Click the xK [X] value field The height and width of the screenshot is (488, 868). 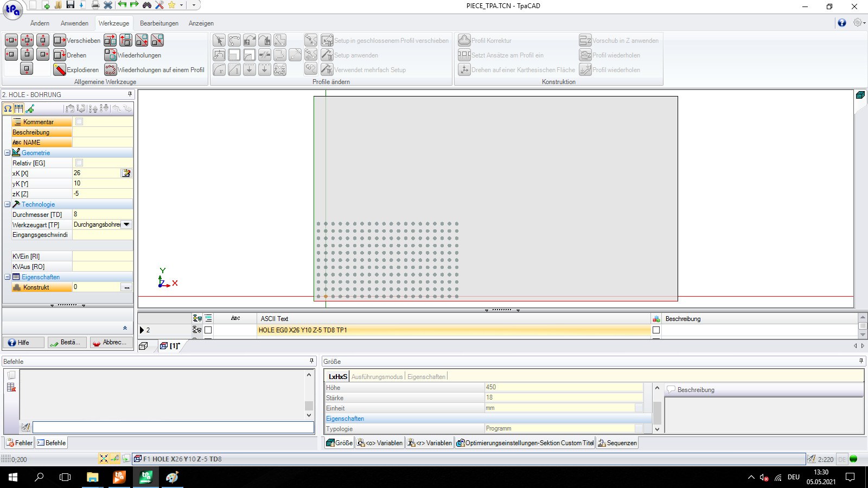point(96,173)
